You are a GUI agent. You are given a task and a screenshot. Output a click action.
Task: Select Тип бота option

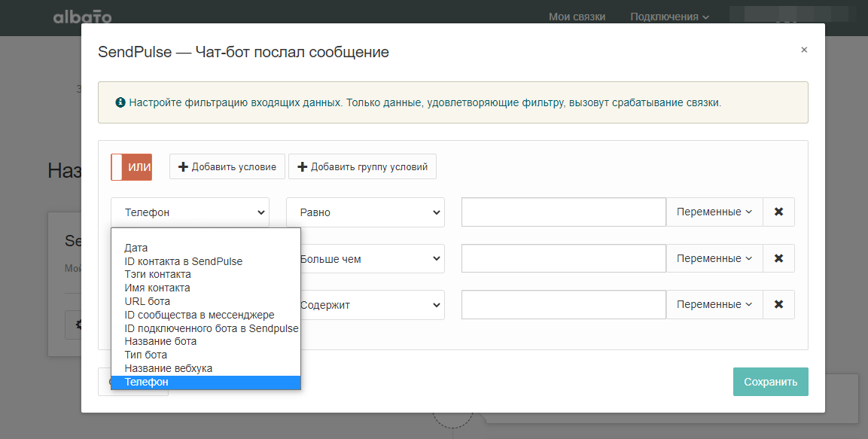pos(206,355)
